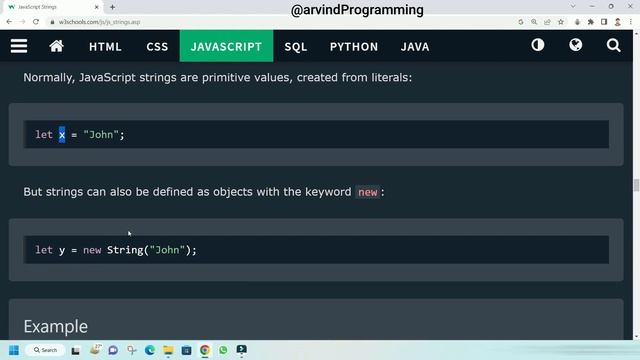Open the Chrome profile avatar
Screen dimensions: 640x360
pos(618,22)
